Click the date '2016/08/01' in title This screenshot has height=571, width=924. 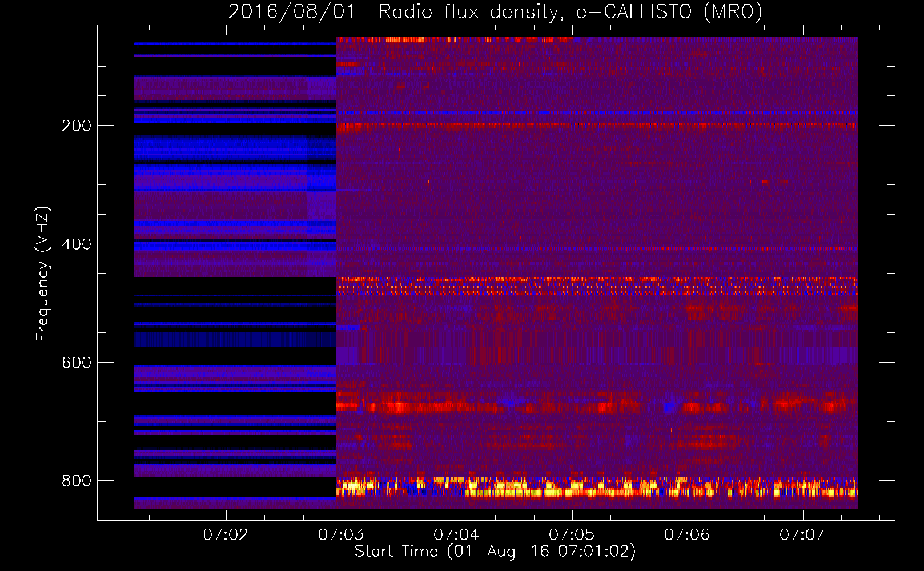[x=292, y=12]
